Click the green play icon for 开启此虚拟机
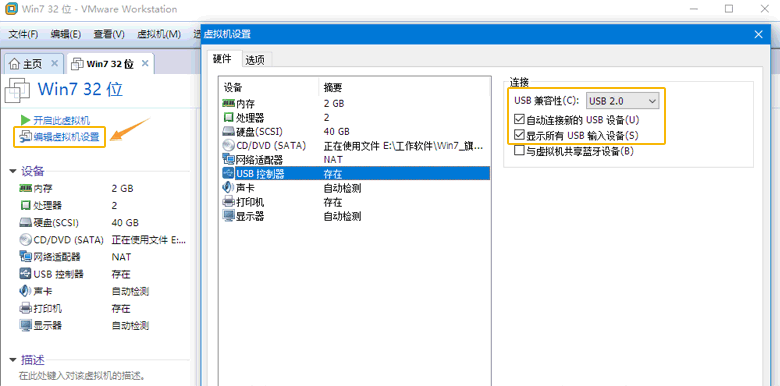780x386 pixels. click(25, 120)
